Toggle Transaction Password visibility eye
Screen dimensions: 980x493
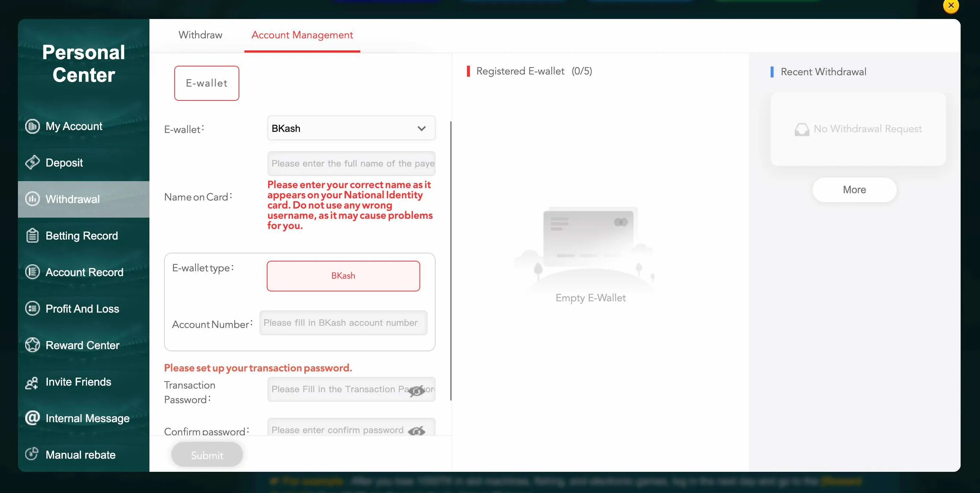point(417,390)
